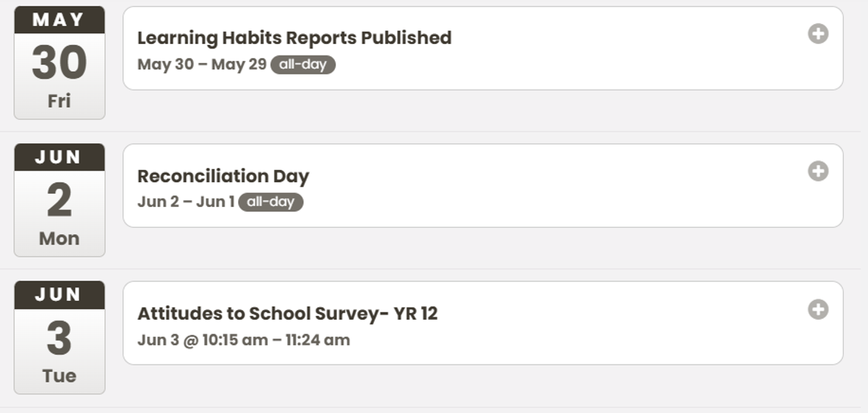Click the Jun 2 – Jun 1 date text

pyautogui.click(x=186, y=202)
